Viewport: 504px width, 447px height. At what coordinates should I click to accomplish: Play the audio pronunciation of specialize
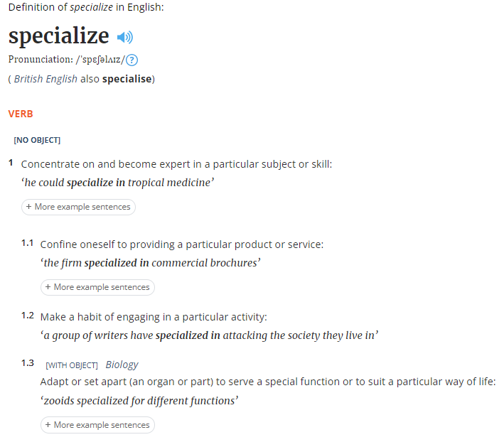click(125, 37)
